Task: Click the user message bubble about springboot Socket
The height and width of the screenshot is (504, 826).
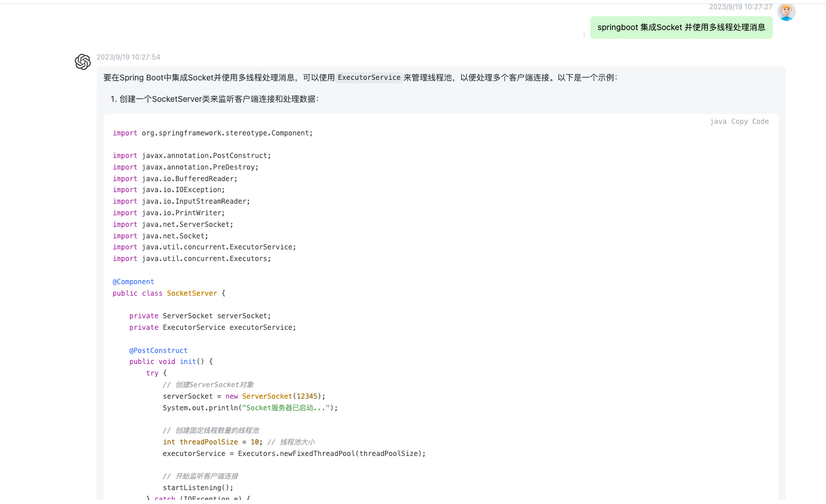Action: 681,27
